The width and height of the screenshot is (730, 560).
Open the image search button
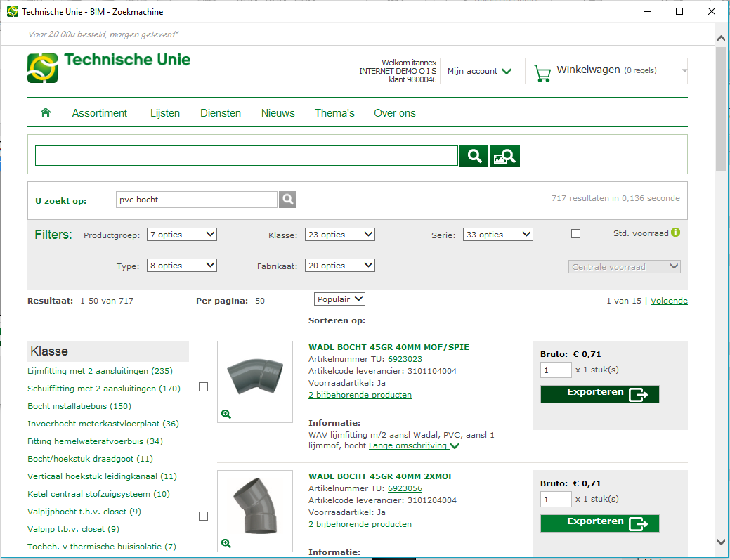504,155
